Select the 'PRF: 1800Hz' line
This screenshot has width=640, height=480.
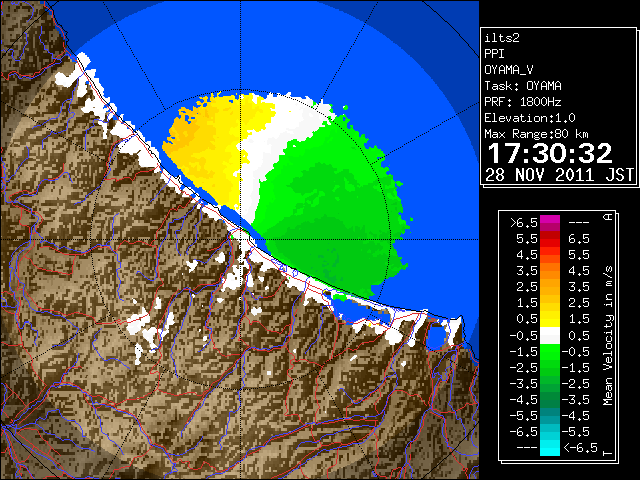click(x=523, y=102)
